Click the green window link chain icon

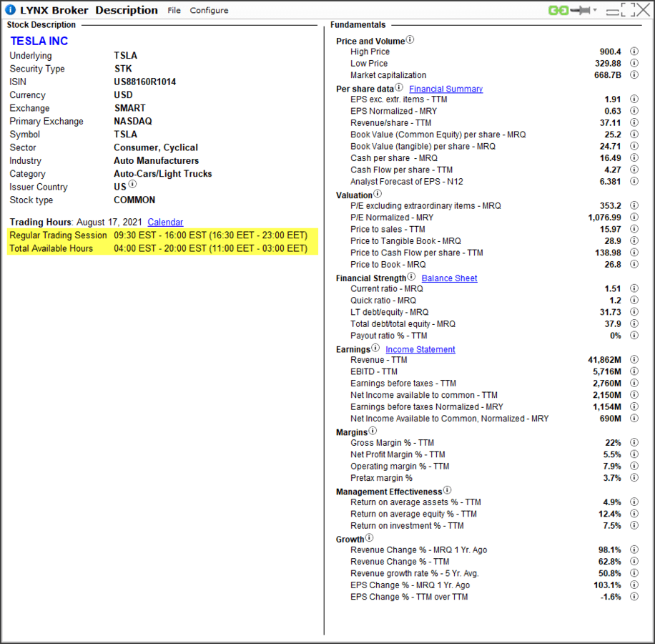point(558,11)
